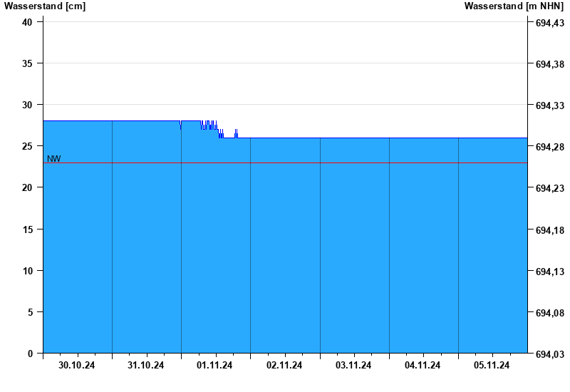The image size is (570, 392).
Task: Select the 20 value on the left axis
Action: point(27,187)
